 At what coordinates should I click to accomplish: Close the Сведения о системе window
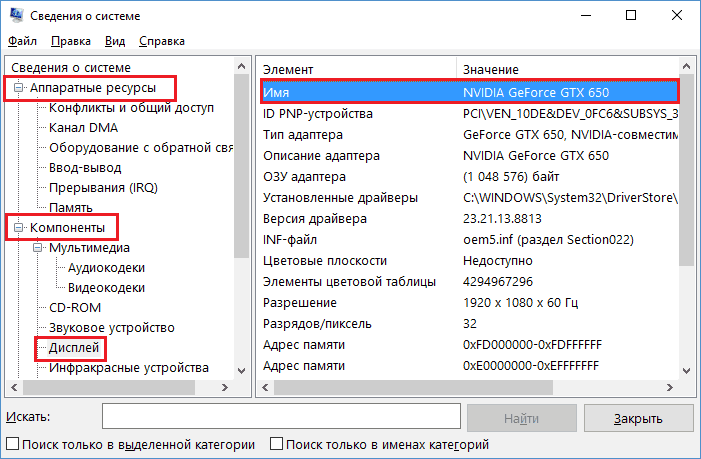(x=677, y=15)
